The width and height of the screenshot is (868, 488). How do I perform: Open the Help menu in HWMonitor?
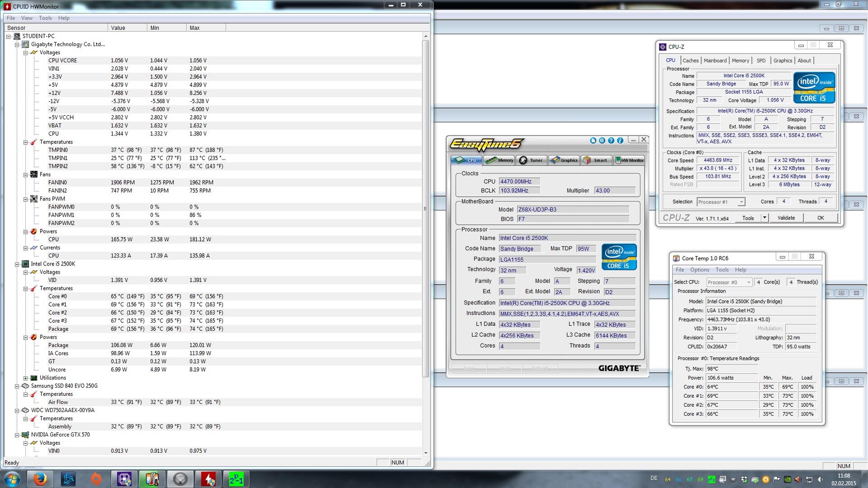(x=64, y=18)
